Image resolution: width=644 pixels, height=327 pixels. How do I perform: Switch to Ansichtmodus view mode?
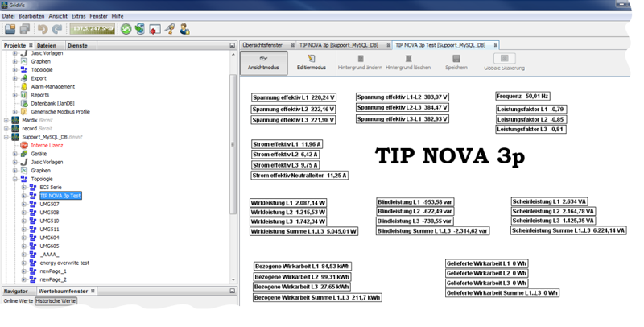(x=263, y=63)
